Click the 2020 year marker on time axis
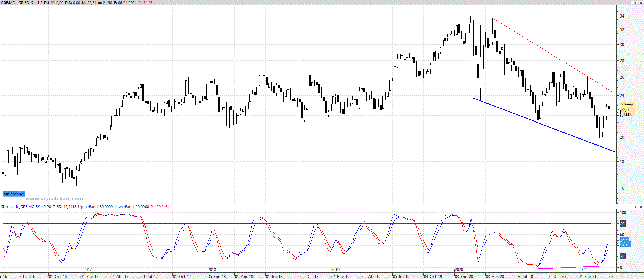The height and width of the screenshot is (279, 644). (459, 270)
